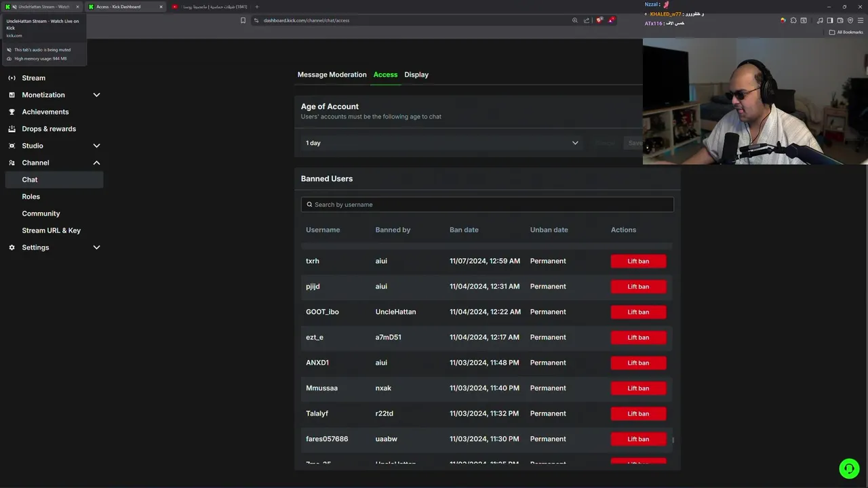Viewport: 868px width, 488px height.
Task: Click ban date '11/07/2024, 12:59 AM'
Action: coord(485,261)
